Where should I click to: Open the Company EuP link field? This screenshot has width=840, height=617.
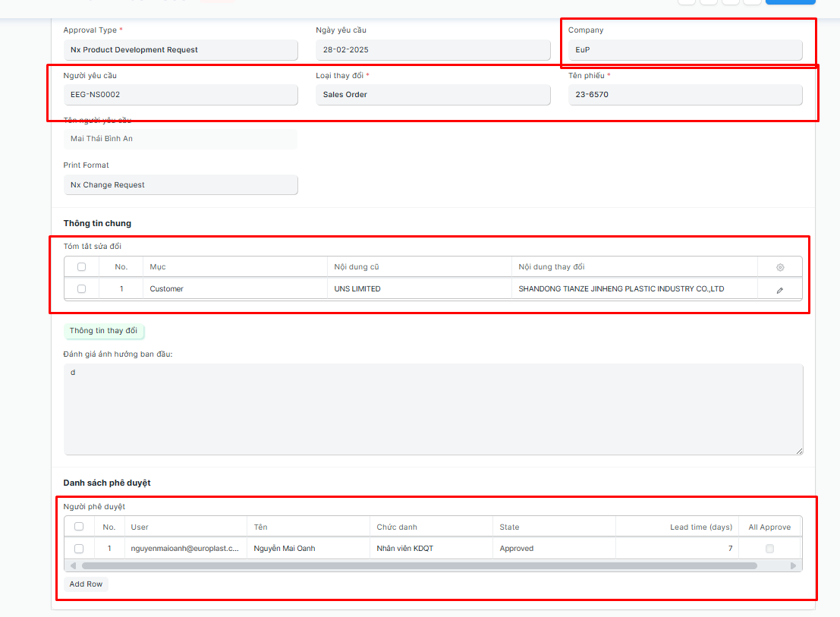(x=684, y=50)
